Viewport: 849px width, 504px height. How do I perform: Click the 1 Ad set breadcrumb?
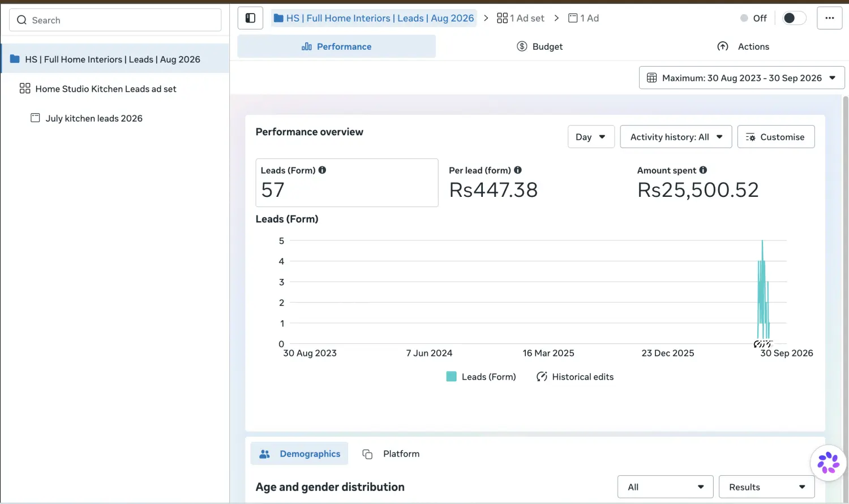click(x=521, y=18)
